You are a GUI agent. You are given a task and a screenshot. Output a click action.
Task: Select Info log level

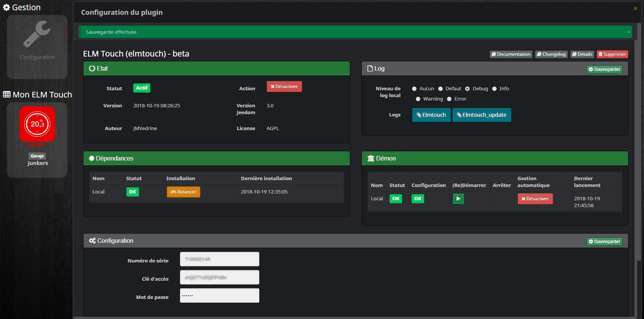(494, 89)
